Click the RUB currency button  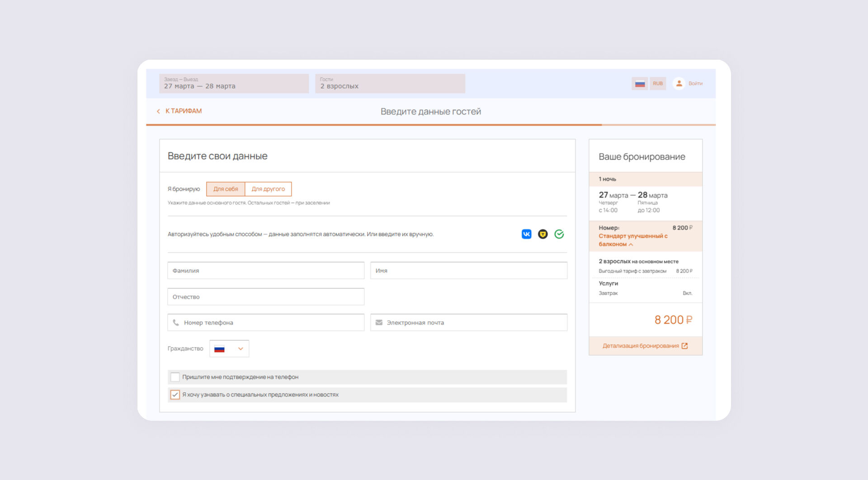[657, 84]
